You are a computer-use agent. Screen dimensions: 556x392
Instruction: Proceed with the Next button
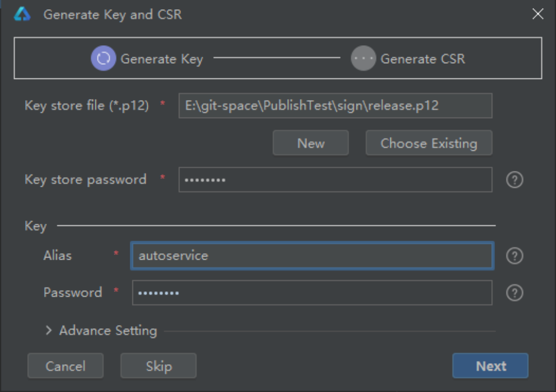pos(490,366)
